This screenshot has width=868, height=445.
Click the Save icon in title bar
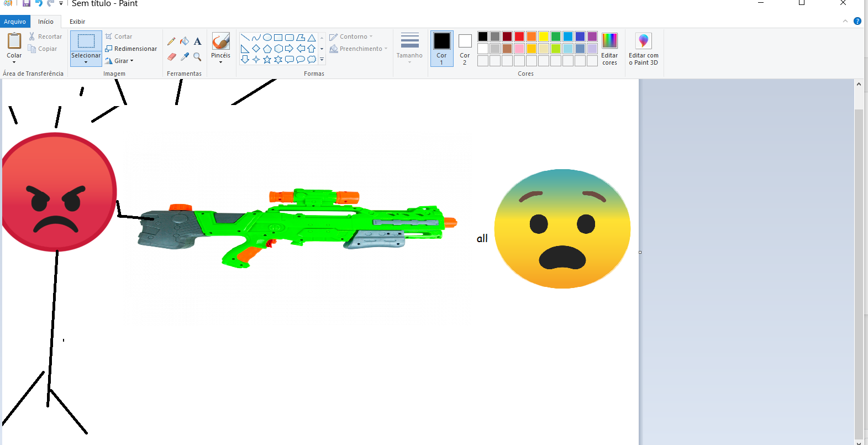(x=26, y=3)
